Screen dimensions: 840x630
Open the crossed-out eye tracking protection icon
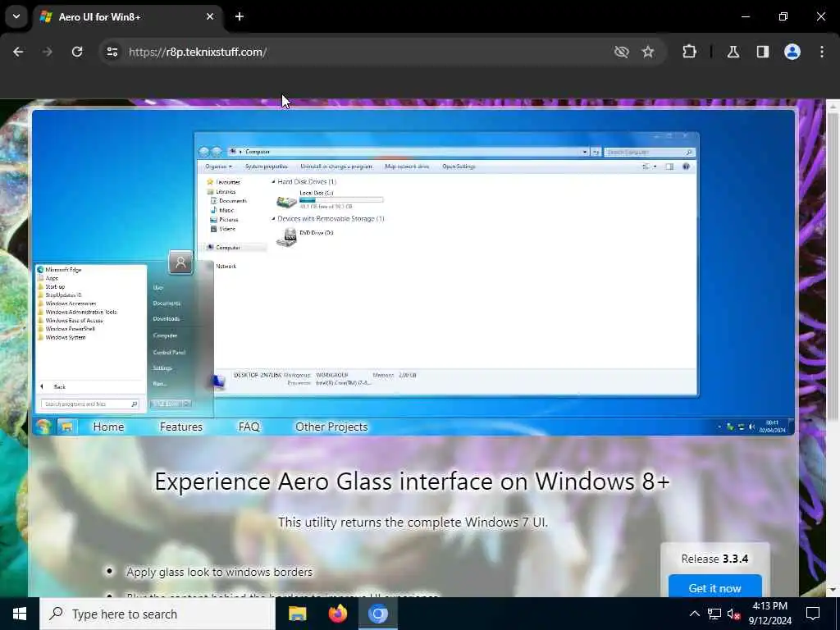pos(622,52)
